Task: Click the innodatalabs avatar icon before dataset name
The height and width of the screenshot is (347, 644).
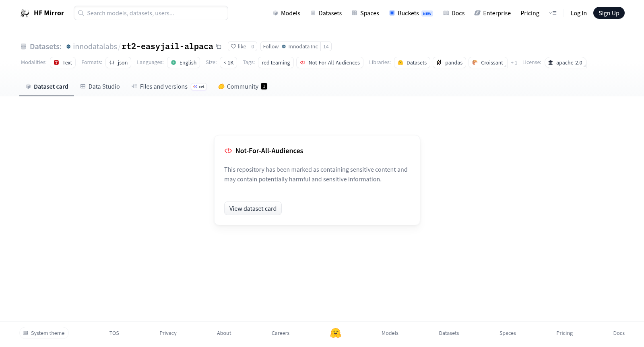Action: (x=68, y=46)
